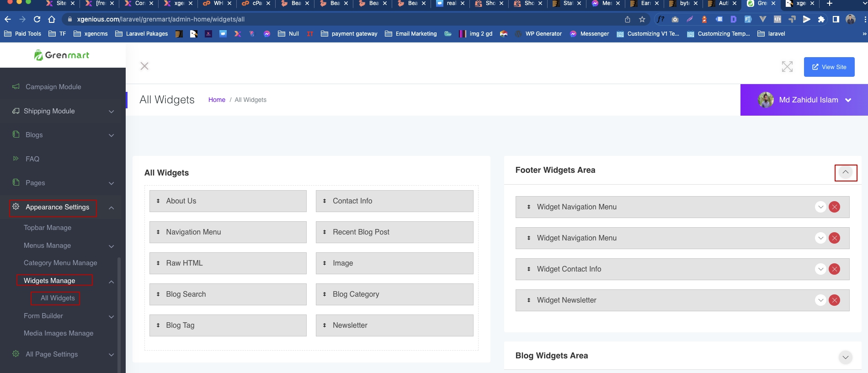Click the browser bookmark star icon
The image size is (868, 373).
(642, 19)
